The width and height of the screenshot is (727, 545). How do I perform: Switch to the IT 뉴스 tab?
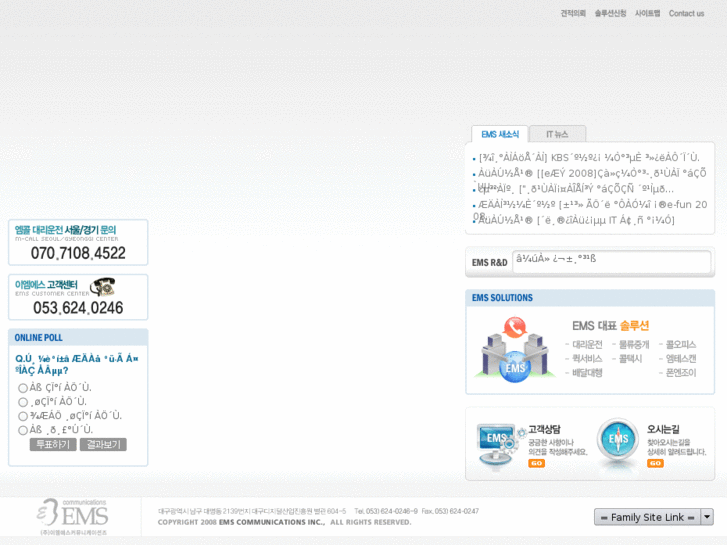point(557,134)
